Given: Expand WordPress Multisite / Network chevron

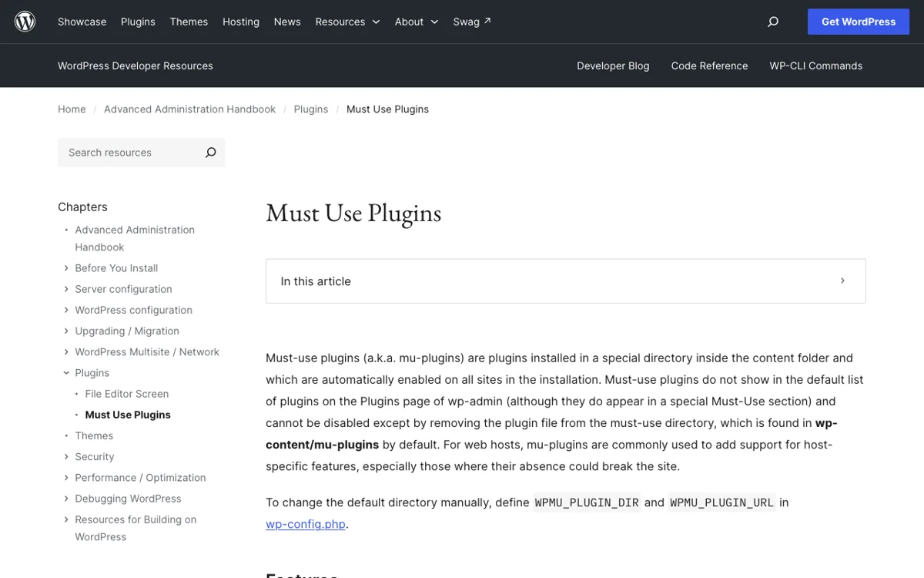Looking at the screenshot, I should point(66,351).
